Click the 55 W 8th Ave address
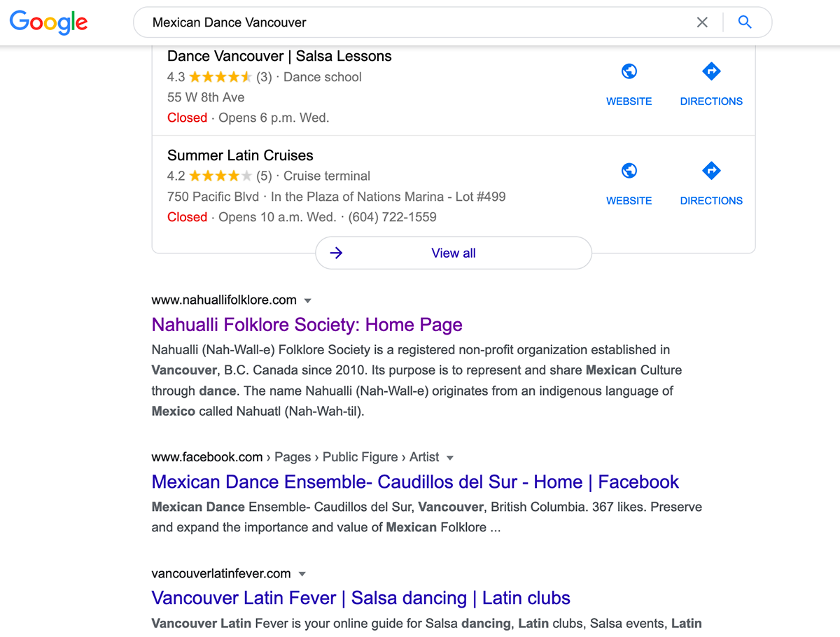Screen dimensions: 840x637 (206, 97)
